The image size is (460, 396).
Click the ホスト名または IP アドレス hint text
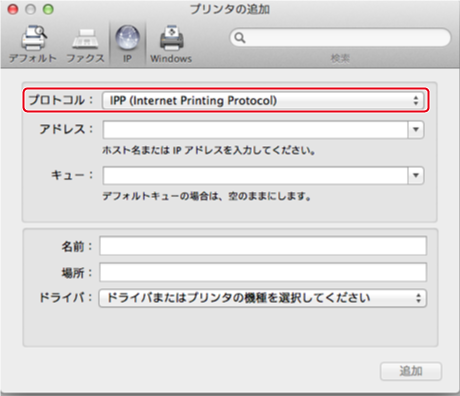209,151
